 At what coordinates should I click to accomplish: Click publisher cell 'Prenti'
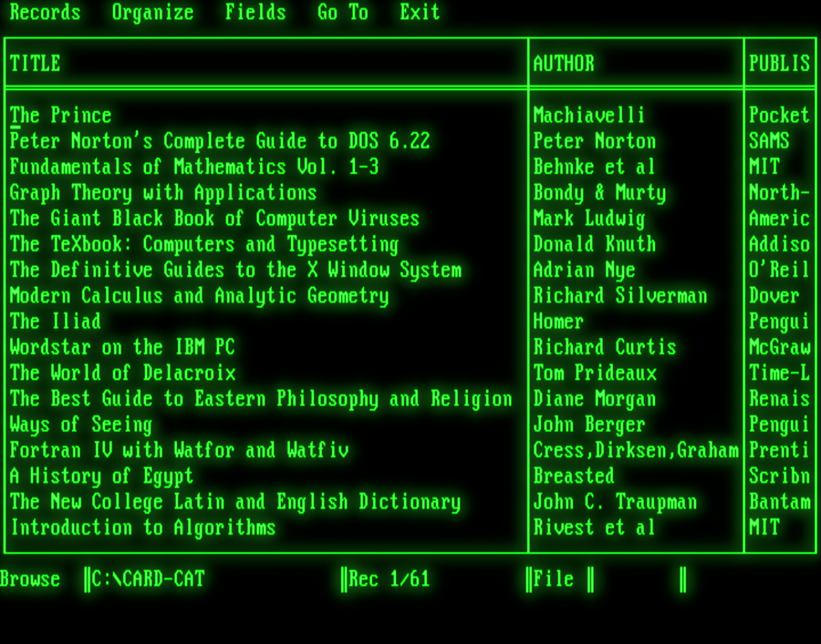(779, 451)
